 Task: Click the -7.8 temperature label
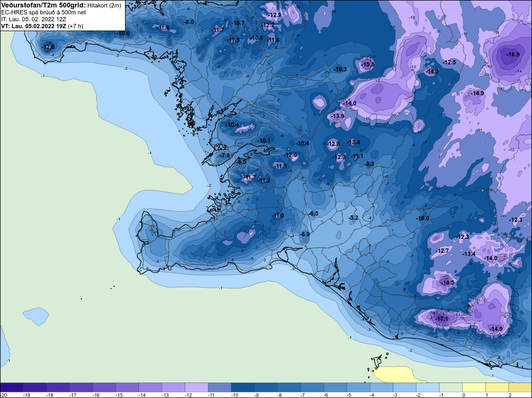[x=225, y=155]
